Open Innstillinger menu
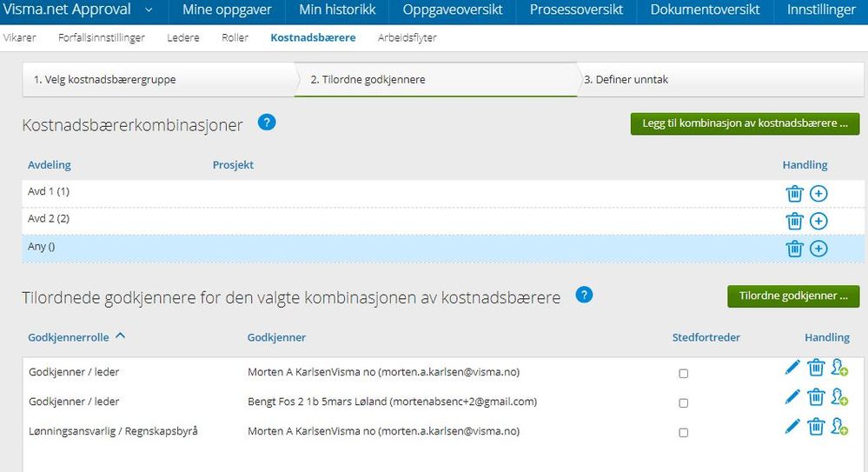Screen dimensions: 868x472 (x=821, y=10)
